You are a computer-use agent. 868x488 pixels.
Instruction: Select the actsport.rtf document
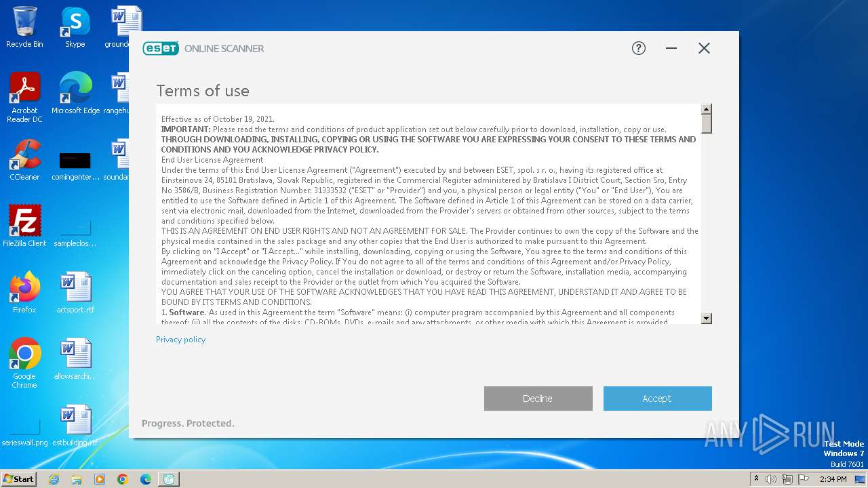(x=75, y=293)
